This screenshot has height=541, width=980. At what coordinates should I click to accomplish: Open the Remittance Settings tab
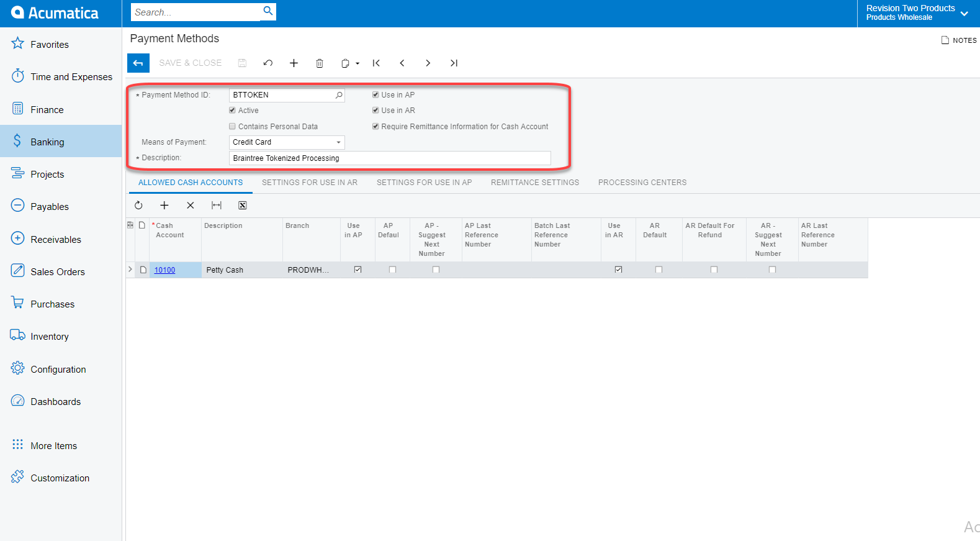[534, 183]
